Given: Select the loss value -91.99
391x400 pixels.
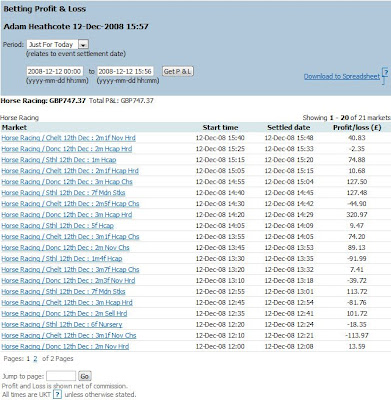Looking at the screenshot, I should (357, 259).
